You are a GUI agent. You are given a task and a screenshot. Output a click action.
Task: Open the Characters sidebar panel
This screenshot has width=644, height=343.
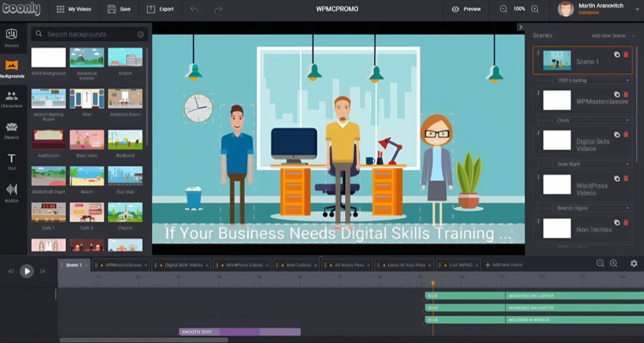click(12, 100)
